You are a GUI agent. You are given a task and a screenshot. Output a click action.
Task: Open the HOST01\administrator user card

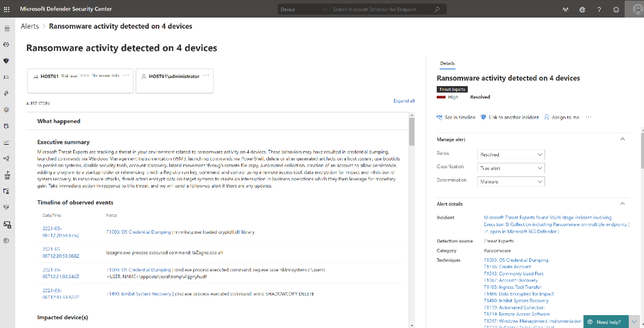pyautogui.click(x=174, y=81)
